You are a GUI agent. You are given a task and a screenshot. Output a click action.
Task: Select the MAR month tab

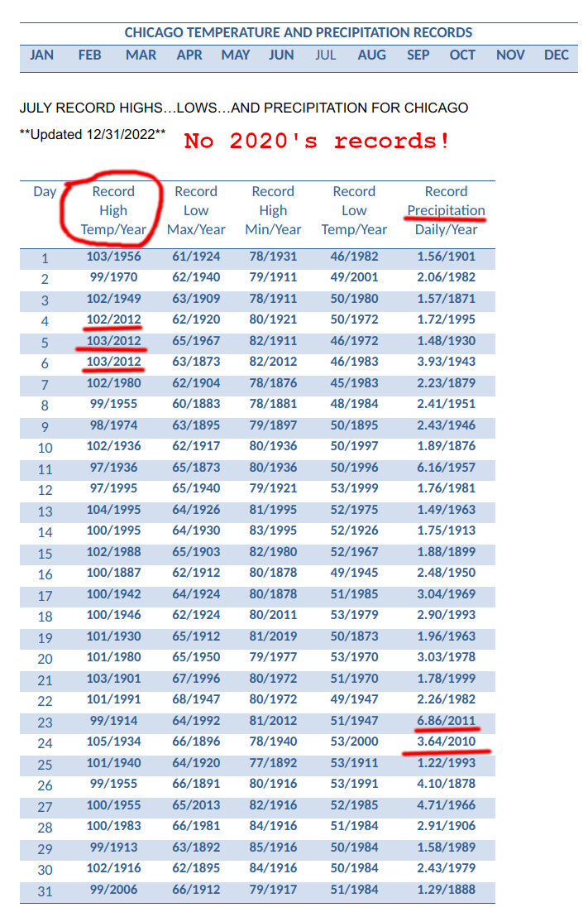[141, 55]
